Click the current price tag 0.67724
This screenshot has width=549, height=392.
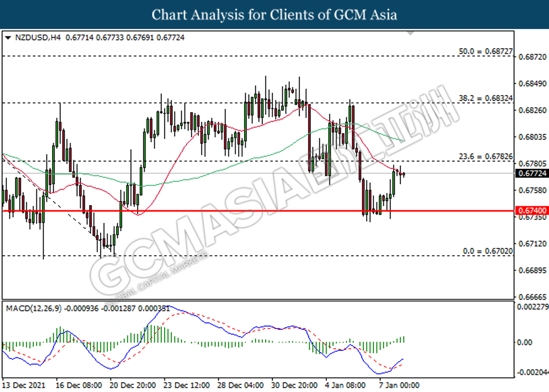click(532, 173)
